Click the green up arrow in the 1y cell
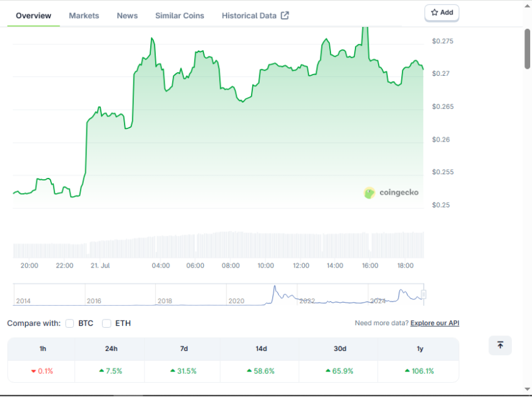The image size is (532, 406). [407, 371]
